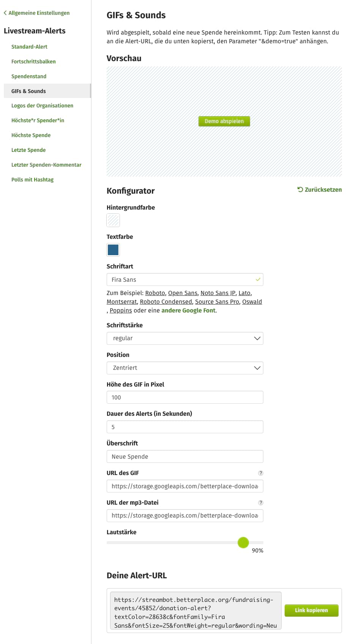Open the help tooltip for URL des GIF

click(x=261, y=473)
